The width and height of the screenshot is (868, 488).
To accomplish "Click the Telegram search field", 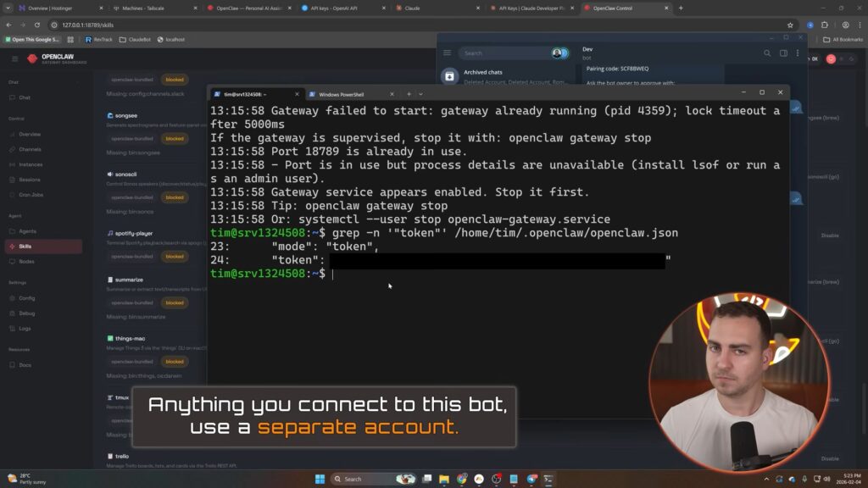I will click(x=504, y=53).
